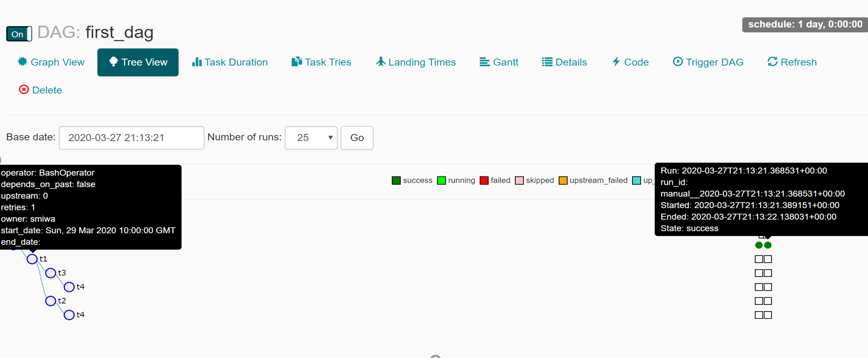Click right square in bottom t4 row
The height and width of the screenshot is (358, 868).
768,315
